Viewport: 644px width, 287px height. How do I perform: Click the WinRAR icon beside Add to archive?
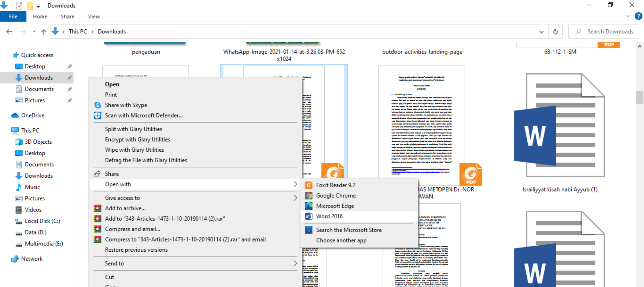[x=97, y=208]
